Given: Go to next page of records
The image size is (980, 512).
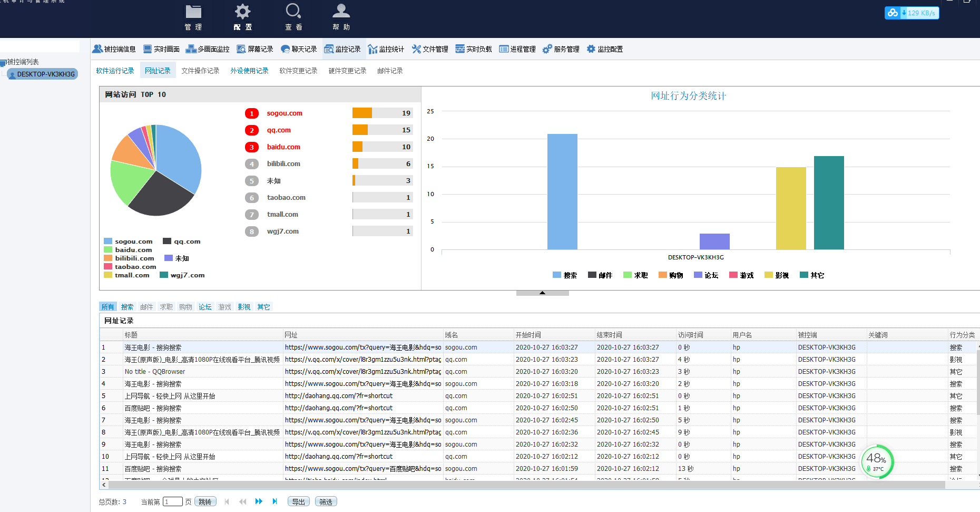Looking at the screenshot, I should coord(259,501).
